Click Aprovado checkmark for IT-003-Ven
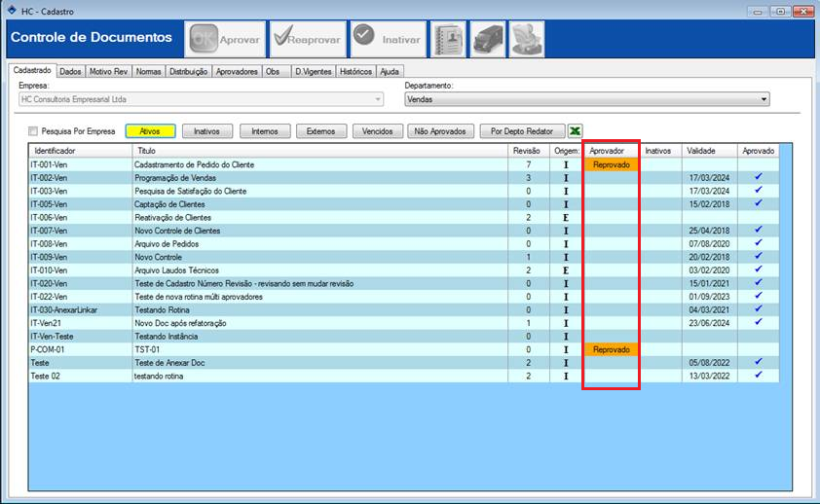 [x=759, y=190]
